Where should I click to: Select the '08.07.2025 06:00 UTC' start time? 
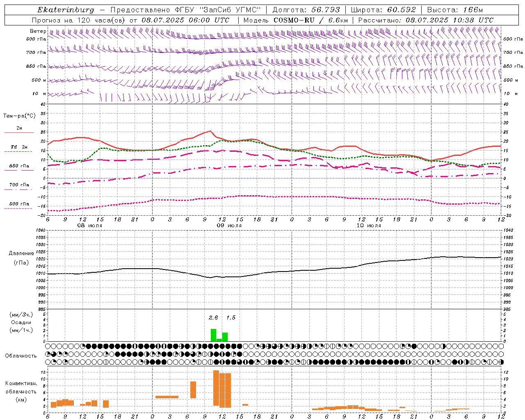[185, 20]
